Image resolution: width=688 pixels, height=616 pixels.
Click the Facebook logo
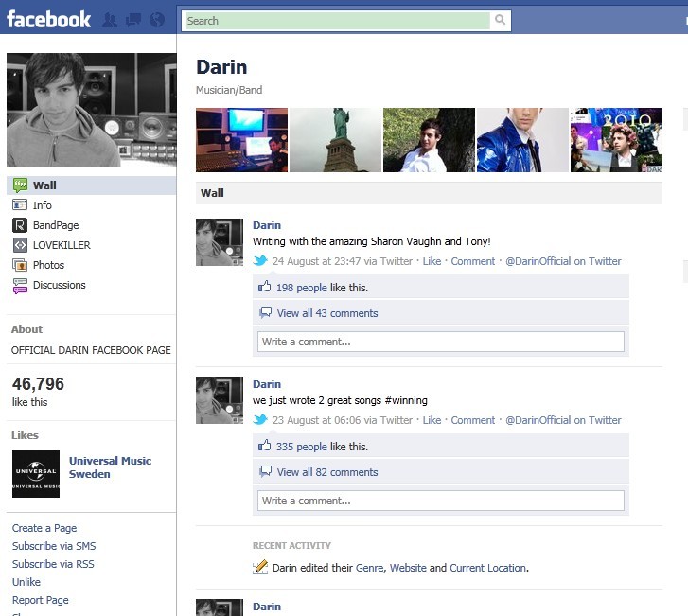coord(48,20)
